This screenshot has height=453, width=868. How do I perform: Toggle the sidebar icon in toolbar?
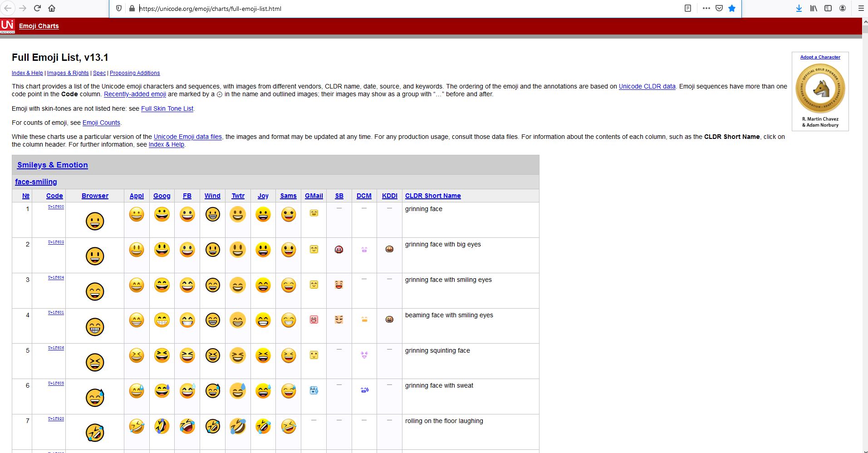tap(828, 8)
